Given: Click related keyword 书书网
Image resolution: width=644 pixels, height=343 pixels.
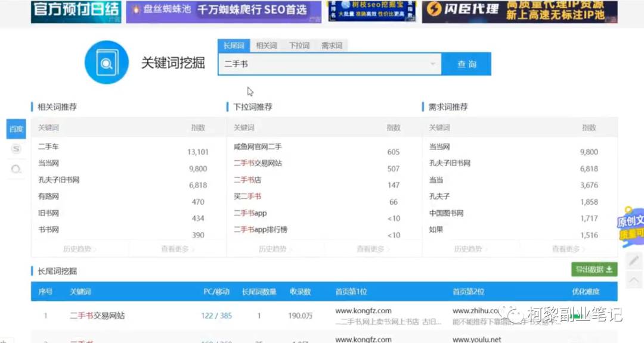Looking at the screenshot, I should point(48,230).
